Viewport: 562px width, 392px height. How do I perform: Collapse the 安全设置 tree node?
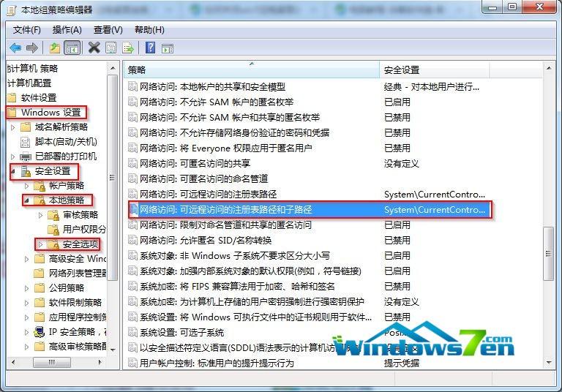[13, 171]
